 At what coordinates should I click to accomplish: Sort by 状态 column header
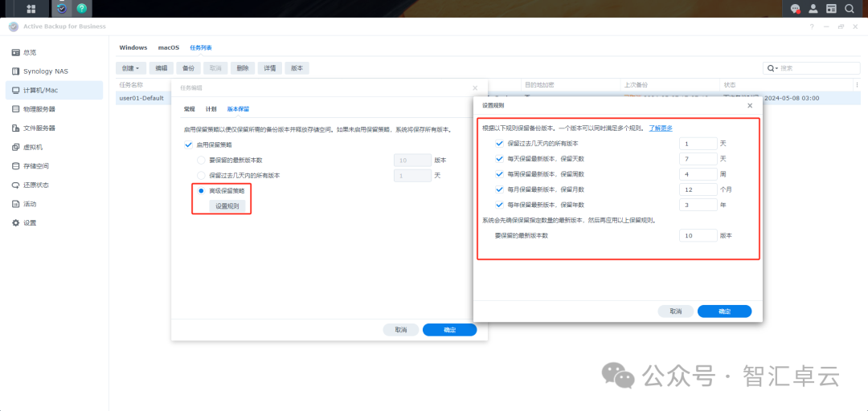(730, 84)
